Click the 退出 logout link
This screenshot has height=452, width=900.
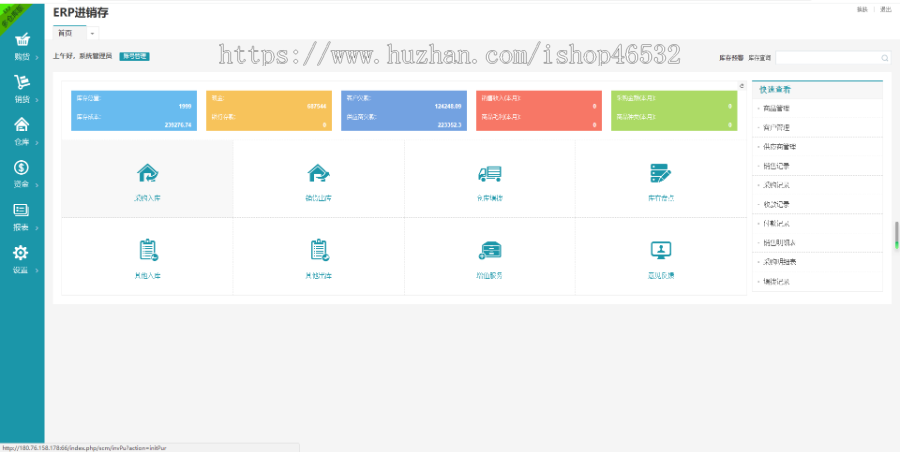tap(885, 9)
